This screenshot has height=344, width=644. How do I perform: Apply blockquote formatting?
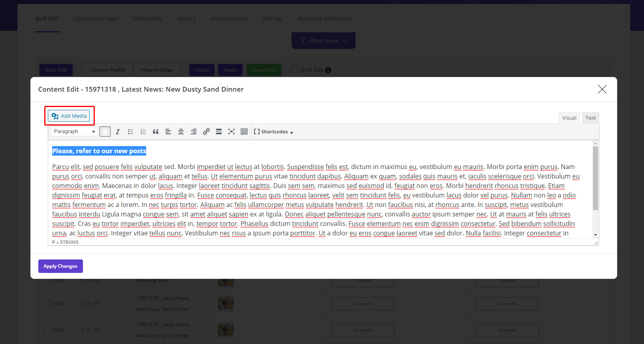156,132
